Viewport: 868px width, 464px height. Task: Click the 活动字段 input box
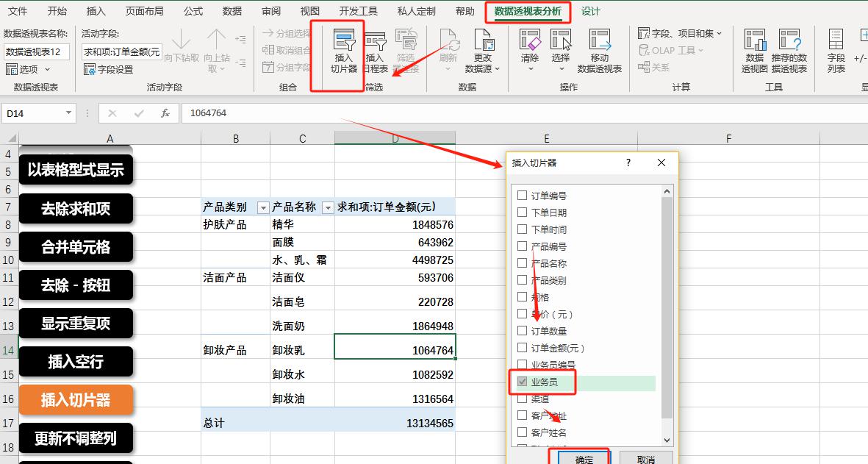(x=122, y=51)
